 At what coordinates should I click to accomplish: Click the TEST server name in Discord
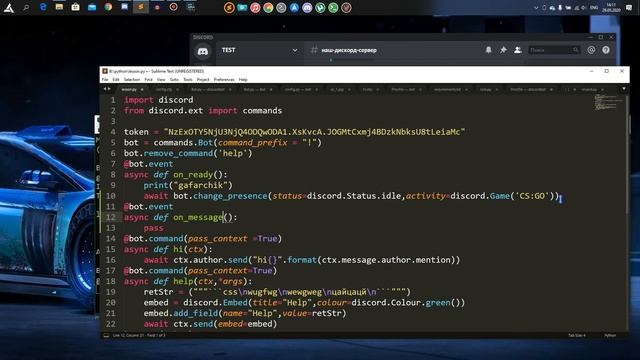[229, 50]
